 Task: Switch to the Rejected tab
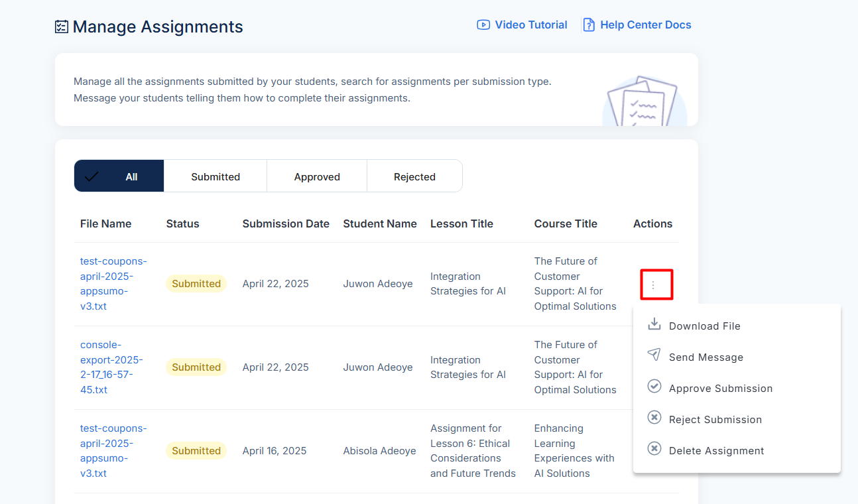pos(414,176)
